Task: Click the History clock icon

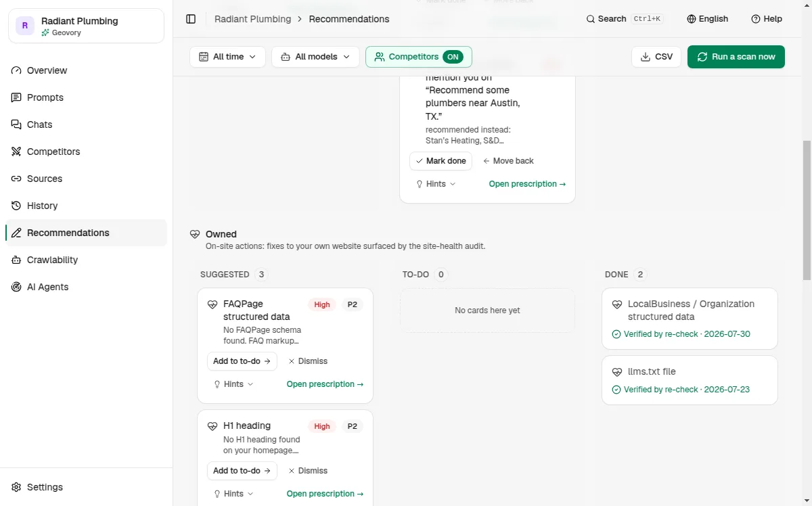Action: click(16, 206)
